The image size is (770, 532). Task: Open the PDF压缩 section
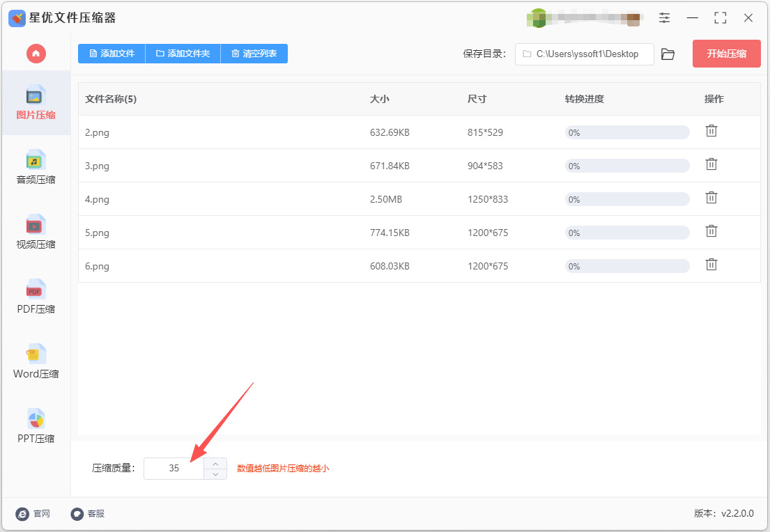[x=36, y=297]
